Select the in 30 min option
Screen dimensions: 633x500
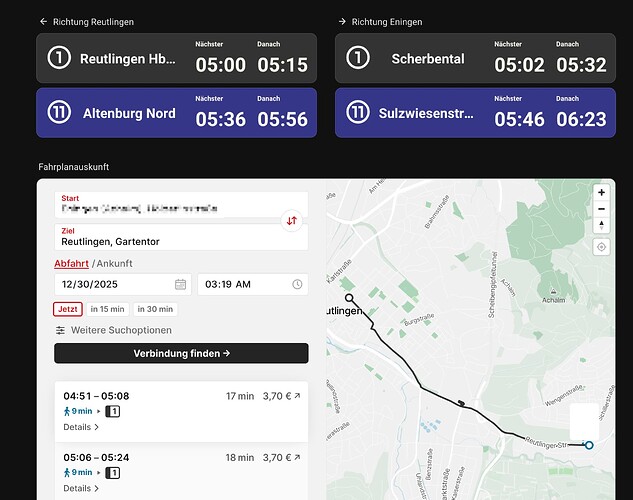[x=155, y=309]
